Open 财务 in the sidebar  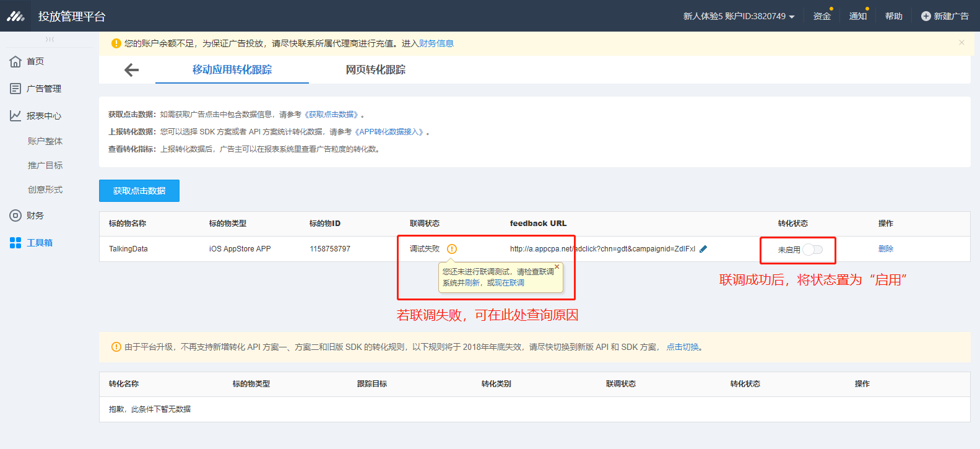point(35,216)
